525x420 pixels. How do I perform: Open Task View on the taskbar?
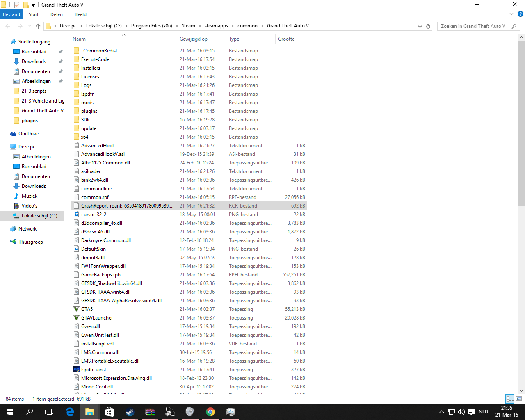[49, 412]
